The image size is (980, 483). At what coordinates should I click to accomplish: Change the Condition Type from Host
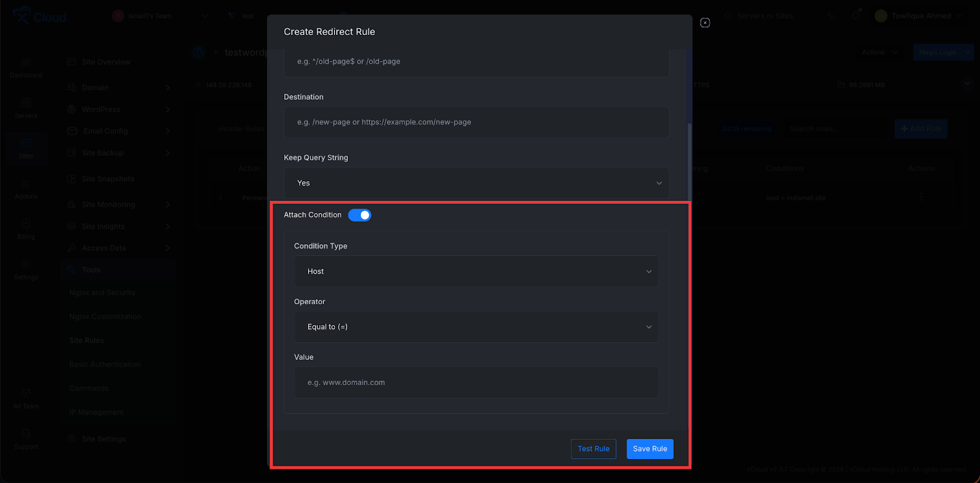[477, 271]
